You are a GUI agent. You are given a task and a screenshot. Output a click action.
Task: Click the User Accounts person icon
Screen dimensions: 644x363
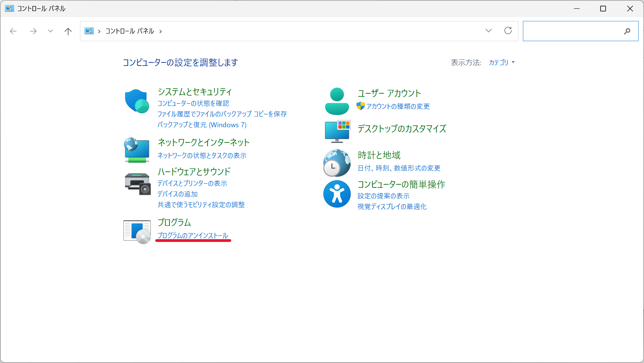(337, 101)
